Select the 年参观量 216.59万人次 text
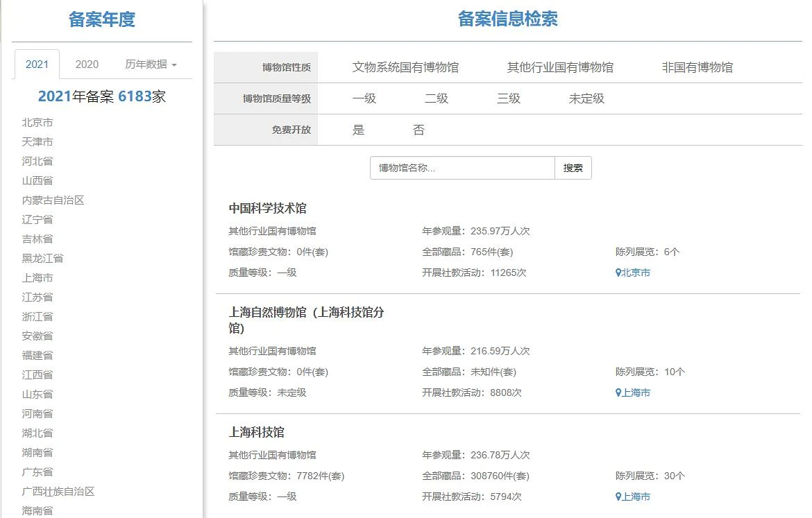 476,351
